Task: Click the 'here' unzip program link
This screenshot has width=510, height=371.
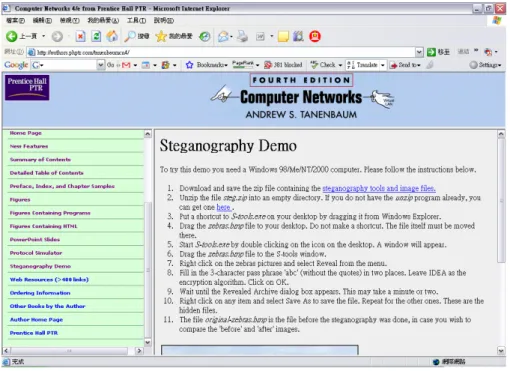Action: point(224,207)
